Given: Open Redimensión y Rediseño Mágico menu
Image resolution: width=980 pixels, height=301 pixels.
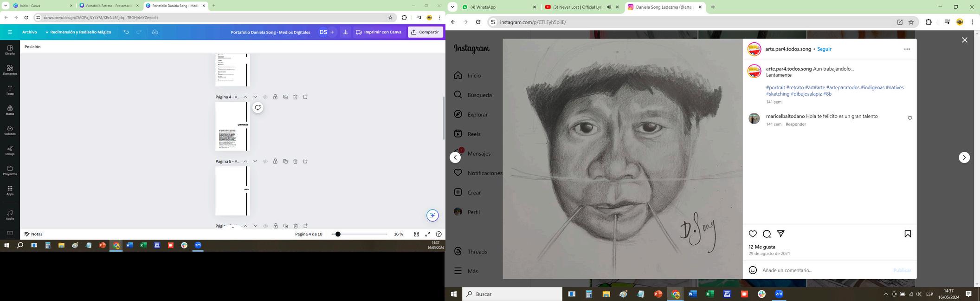Looking at the screenshot, I should click(78, 32).
